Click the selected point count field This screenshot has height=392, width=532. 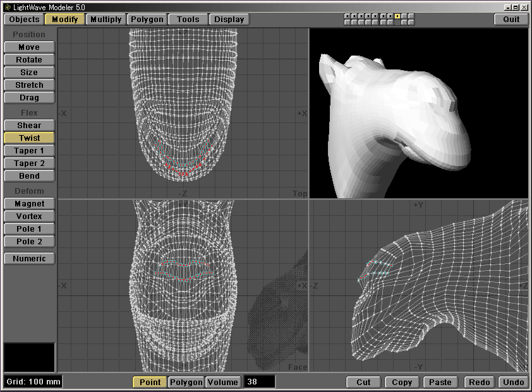[x=260, y=382]
